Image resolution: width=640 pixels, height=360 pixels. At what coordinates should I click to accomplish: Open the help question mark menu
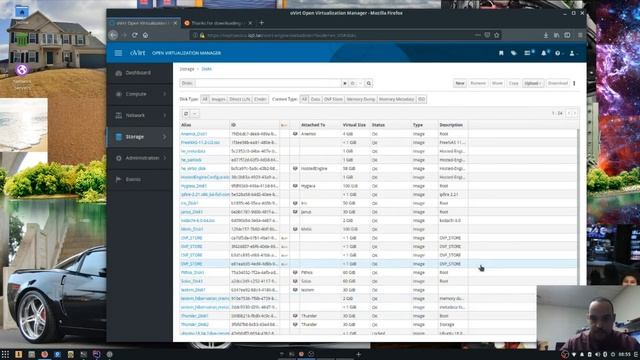click(x=558, y=53)
